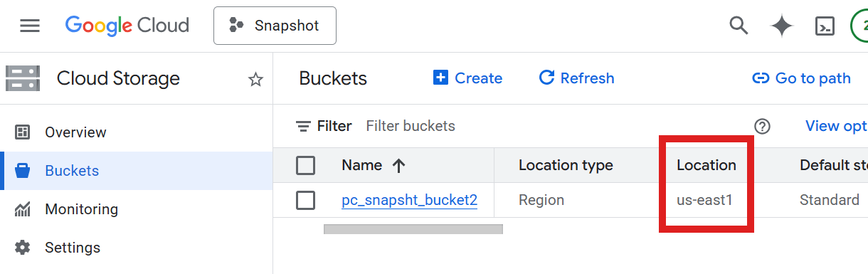The height and width of the screenshot is (274, 868).
Task: Sort by Name column arrow
Action: click(x=399, y=166)
